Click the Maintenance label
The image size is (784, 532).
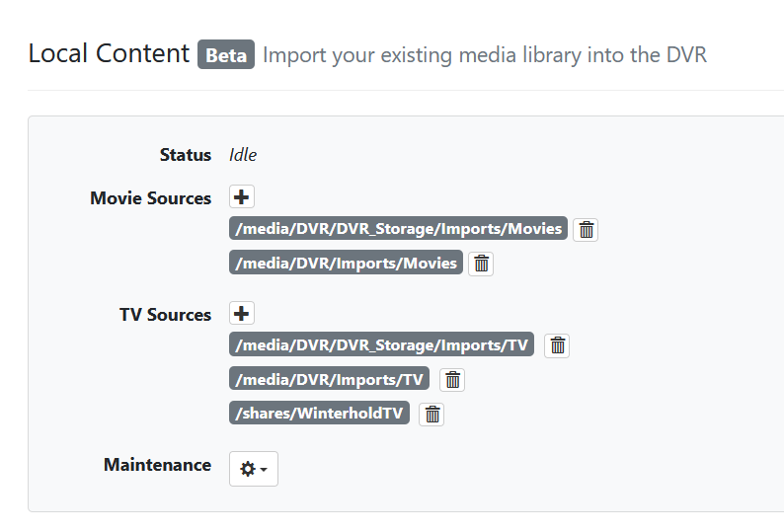tap(157, 465)
